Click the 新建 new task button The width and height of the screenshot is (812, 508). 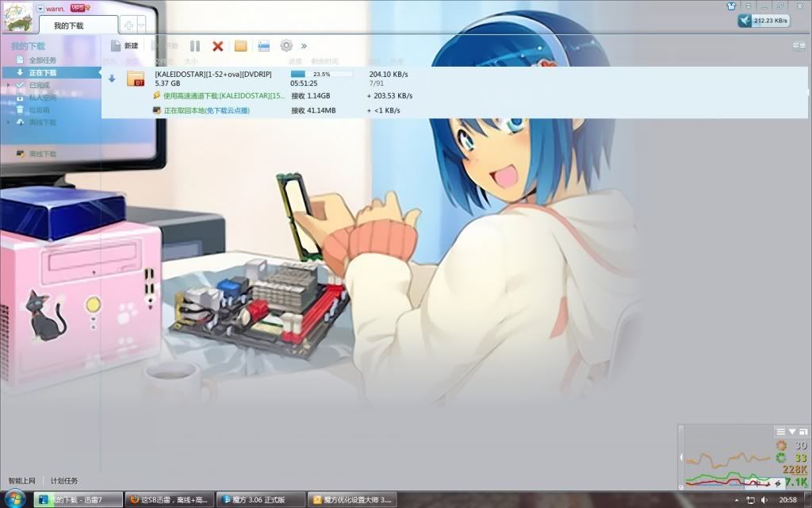(x=124, y=45)
